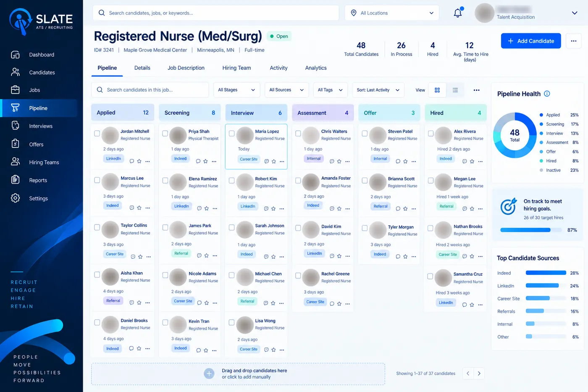Check the Samantha Cruz candidate card
This screenshot has width=588, height=392.
tap(430, 276)
